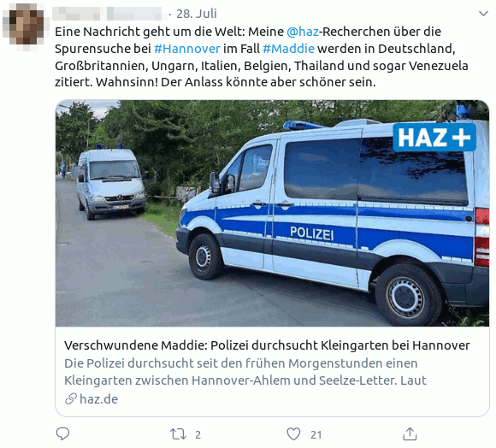This screenshot has width=496, height=448.
Task: Open the #Maddie hashtag
Action: pyautogui.click(x=288, y=49)
